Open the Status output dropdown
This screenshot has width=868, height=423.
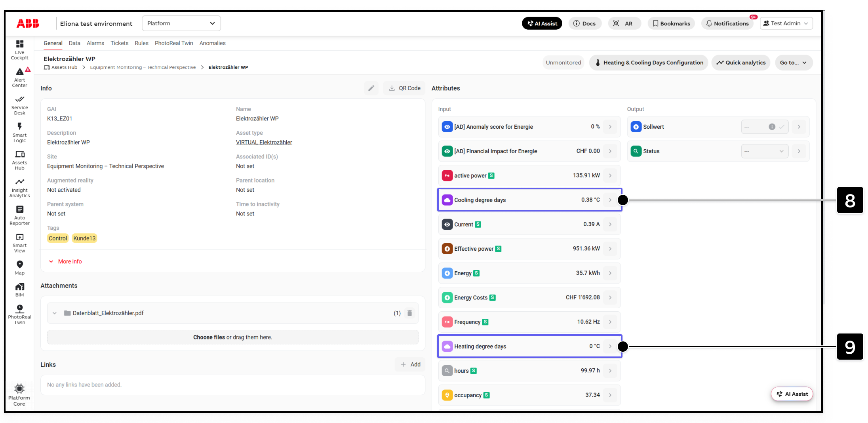coord(765,151)
